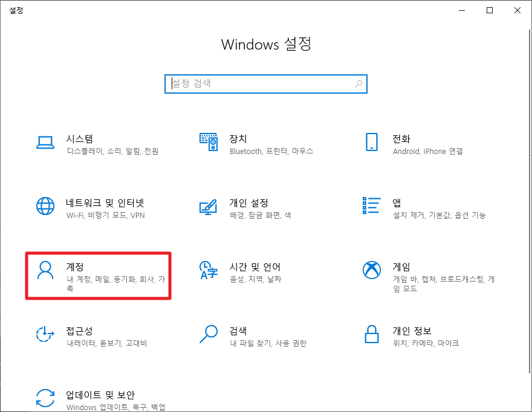Close the 설정 window
Image resolution: width=532 pixels, height=412 pixels.
(x=517, y=10)
